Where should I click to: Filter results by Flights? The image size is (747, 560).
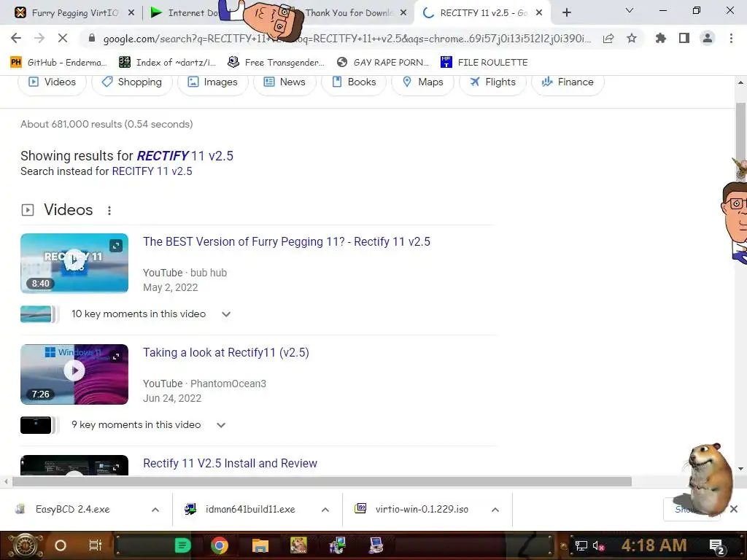492,82
